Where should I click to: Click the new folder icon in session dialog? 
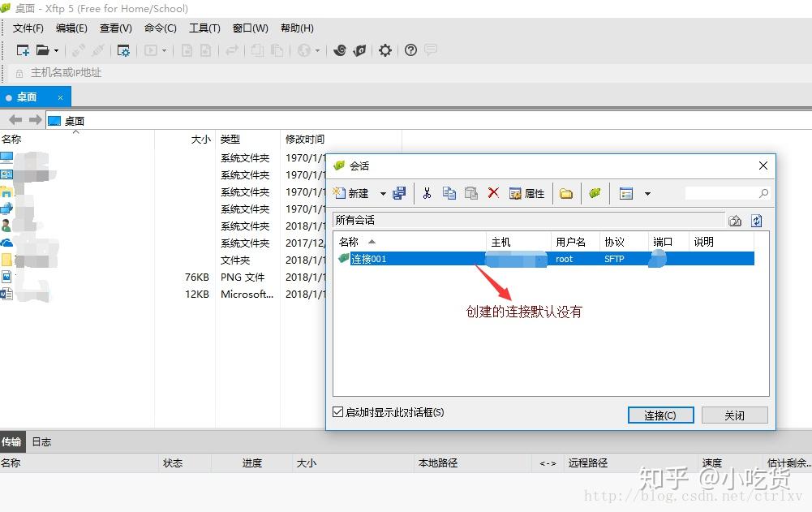pos(566,194)
